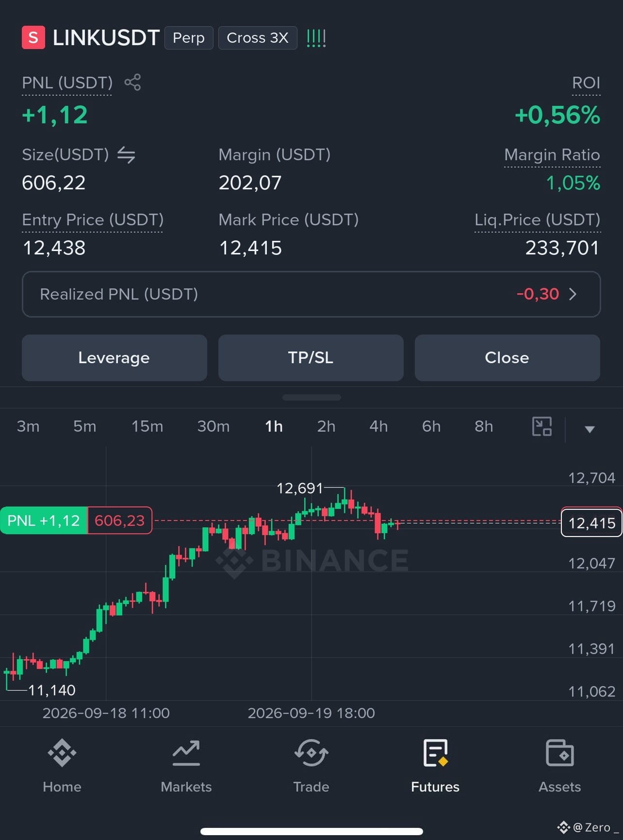
Task: Select the 3m chart interval
Action: click(x=28, y=426)
